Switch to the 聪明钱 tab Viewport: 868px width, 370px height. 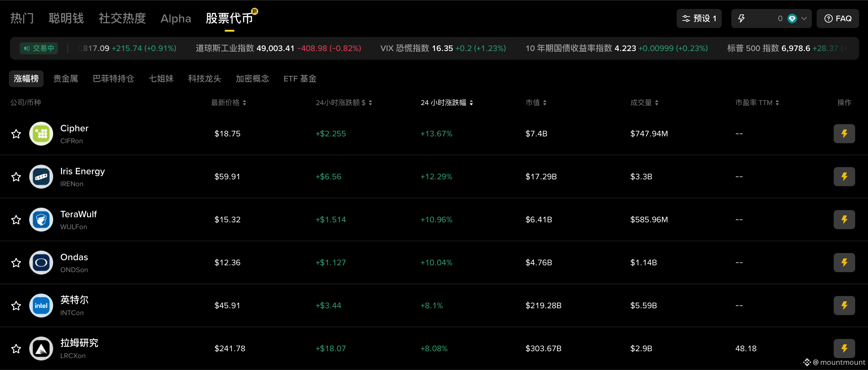pos(66,18)
